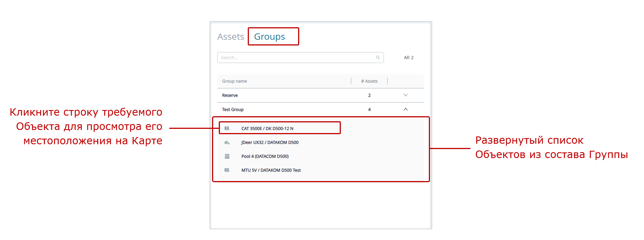This screenshot has width=644, height=240.
Task: Click the genset icon beside Pool 4
Action: point(227,156)
